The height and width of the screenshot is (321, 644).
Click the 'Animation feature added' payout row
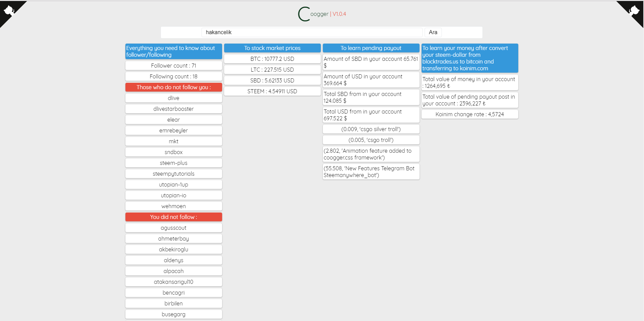(371, 154)
